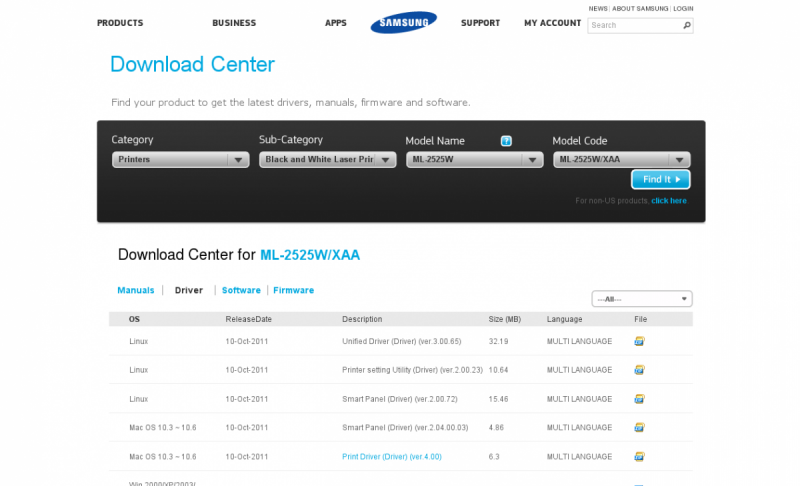
Task: Open the Model Name help icon
Action: click(x=506, y=141)
